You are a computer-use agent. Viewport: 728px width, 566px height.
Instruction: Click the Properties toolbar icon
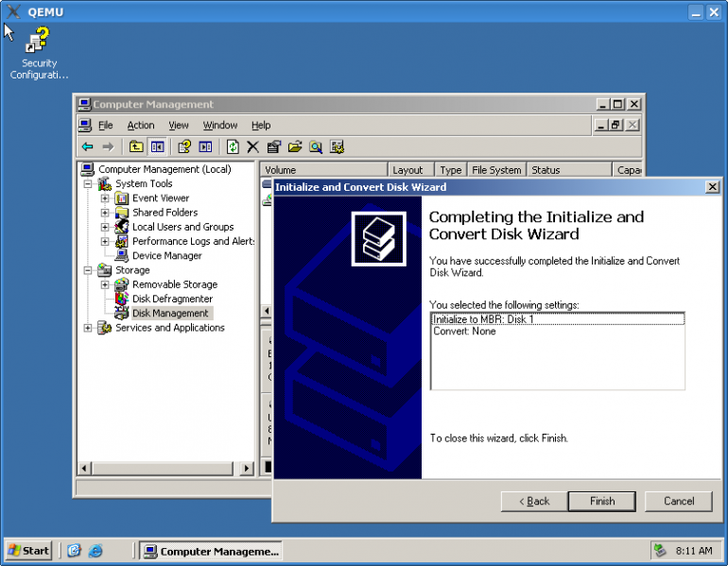tap(274, 146)
